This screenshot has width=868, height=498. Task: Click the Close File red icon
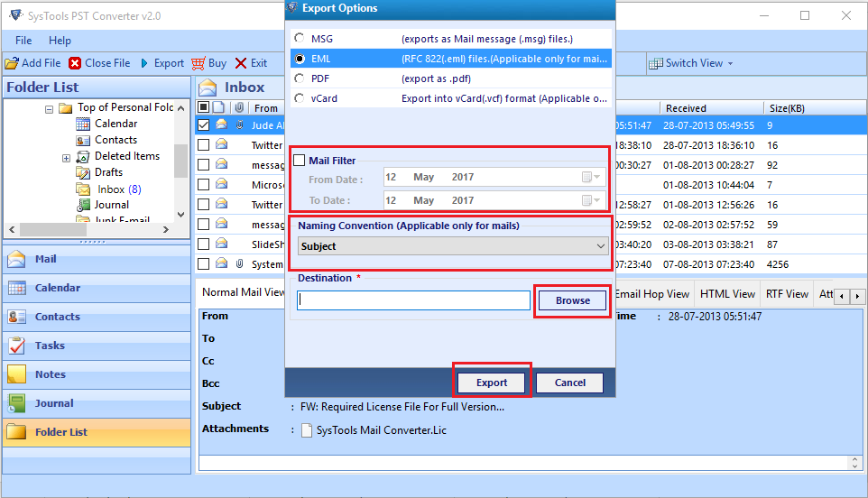(x=75, y=64)
